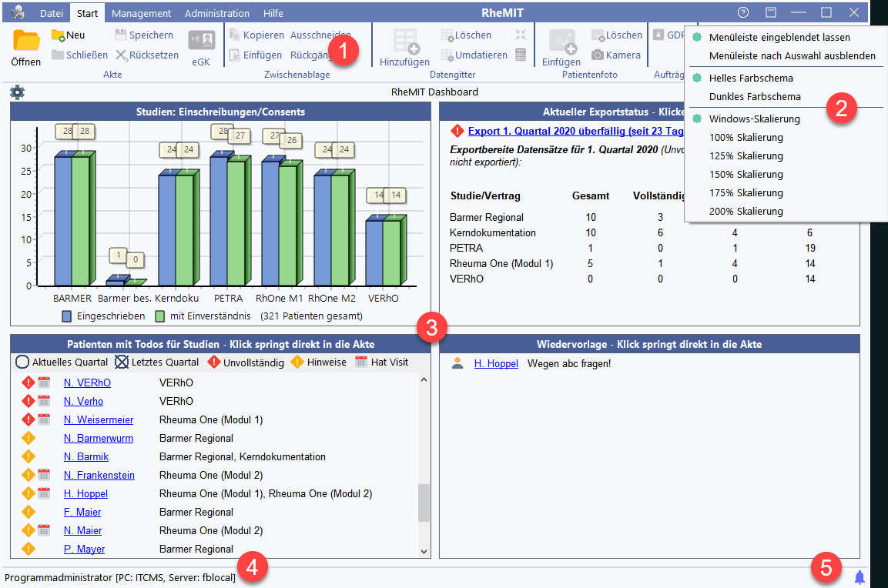Open the ribbon display options button in title bar

770,13
